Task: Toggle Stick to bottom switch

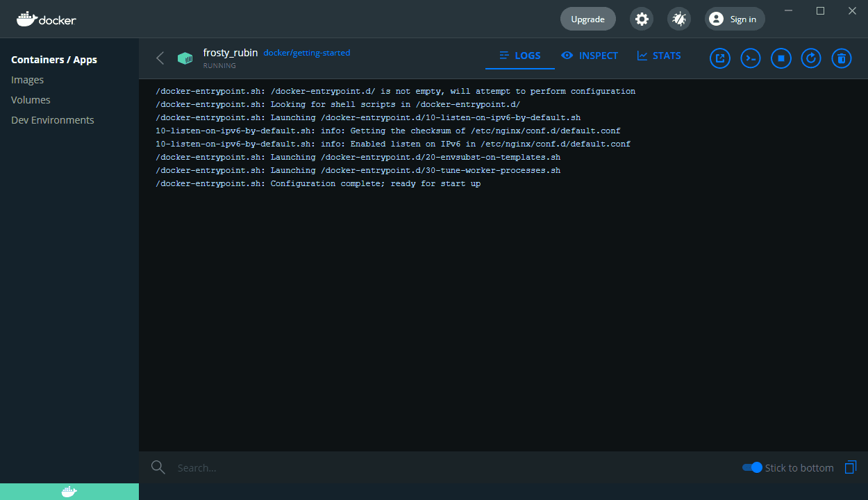Action: (752, 467)
